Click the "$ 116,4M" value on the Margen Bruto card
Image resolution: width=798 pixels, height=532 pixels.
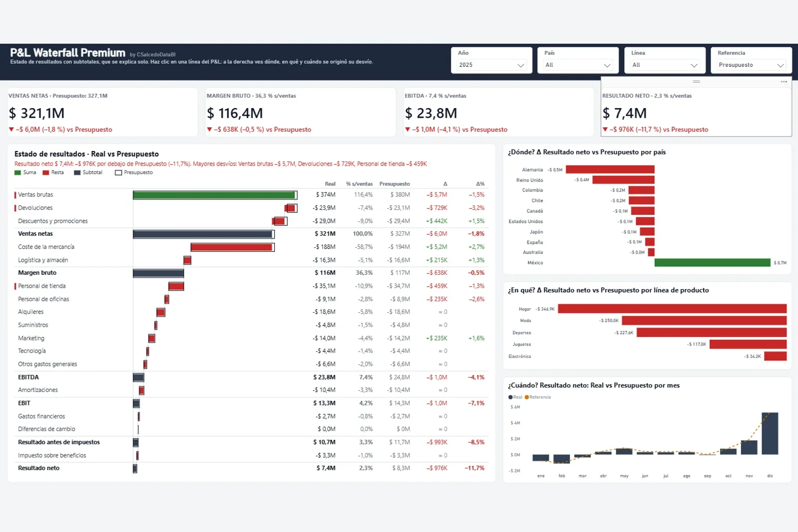pyautogui.click(x=235, y=113)
